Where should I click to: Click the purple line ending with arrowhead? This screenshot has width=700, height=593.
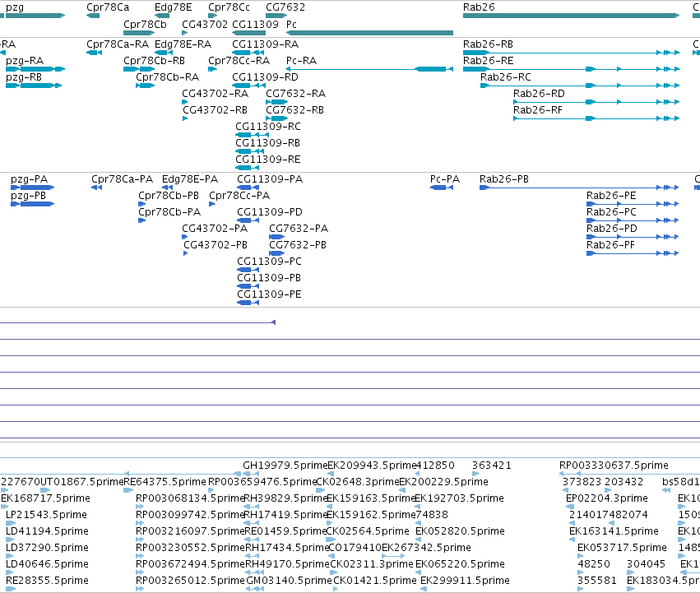(x=137, y=322)
